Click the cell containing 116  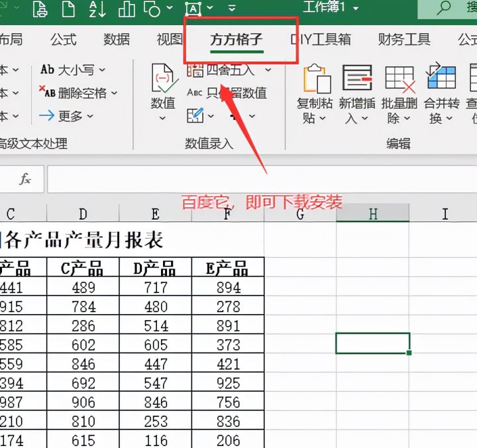click(156, 439)
